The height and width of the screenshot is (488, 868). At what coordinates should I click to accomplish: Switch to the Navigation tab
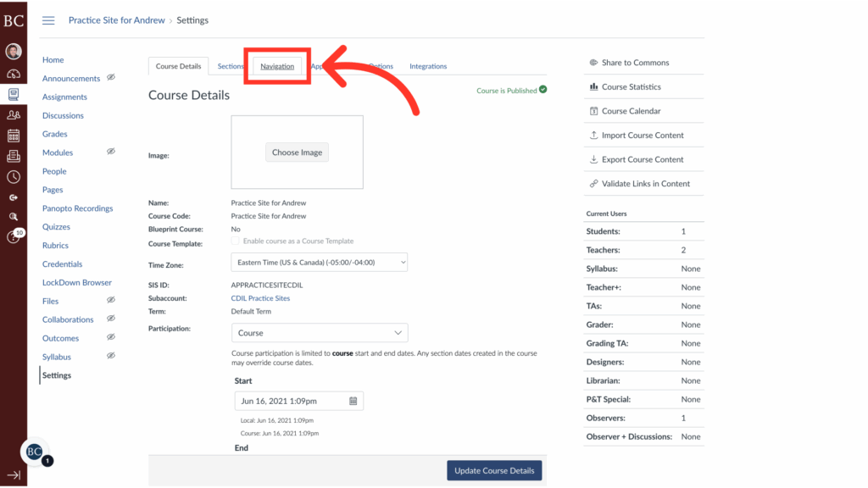277,65
